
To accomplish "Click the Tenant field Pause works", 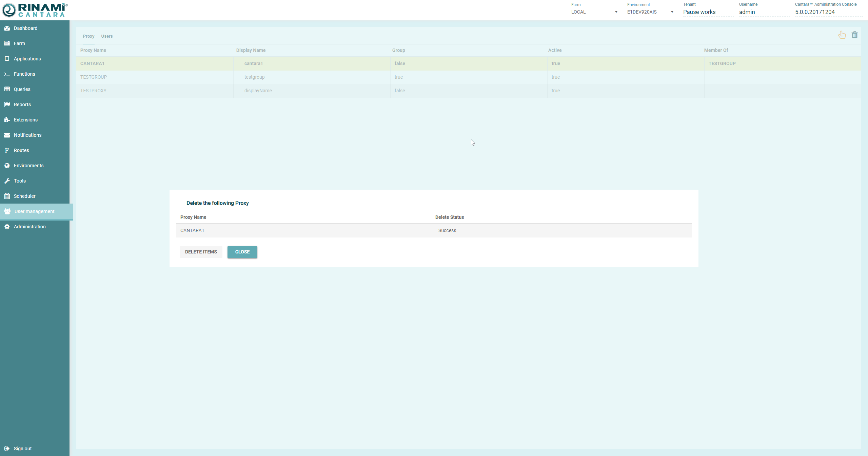I will point(708,12).
